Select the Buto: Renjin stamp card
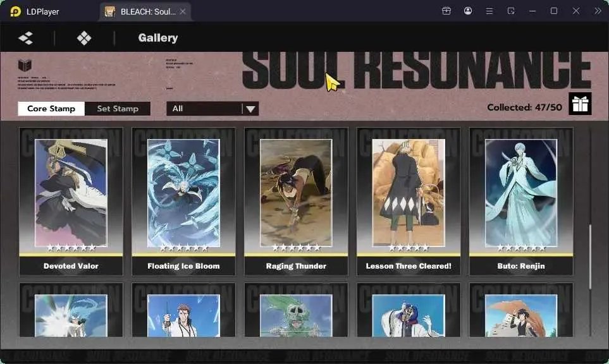 521,202
